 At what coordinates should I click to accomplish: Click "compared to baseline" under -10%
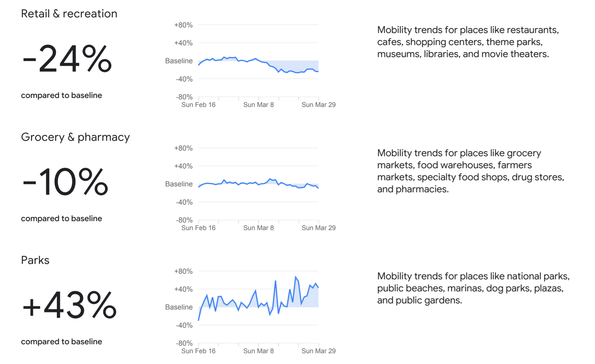click(x=62, y=219)
